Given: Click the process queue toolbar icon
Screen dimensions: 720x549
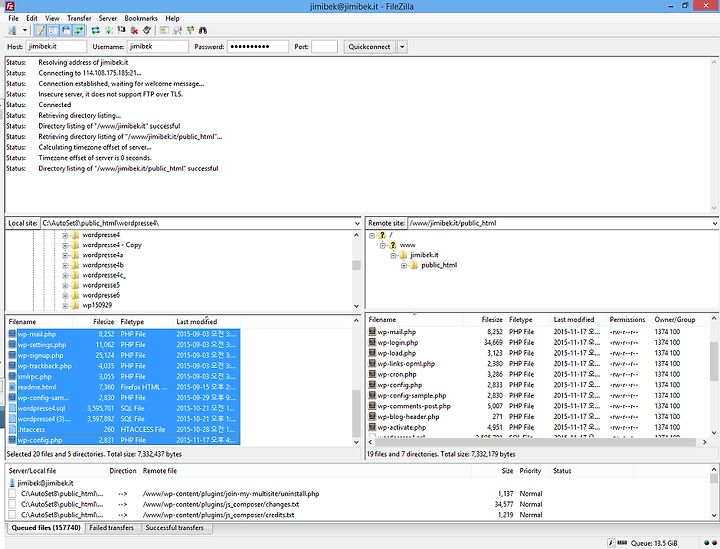Looking at the screenshot, I should [x=109, y=30].
